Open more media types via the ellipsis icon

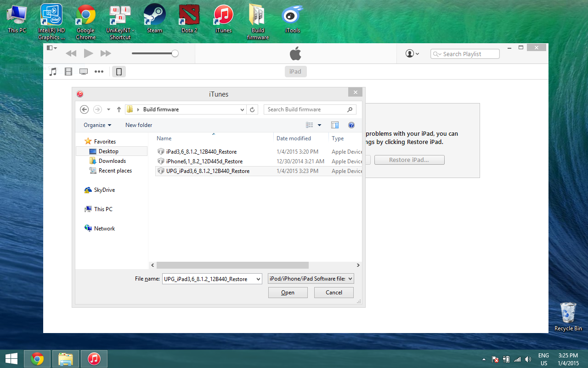click(99, 71)
